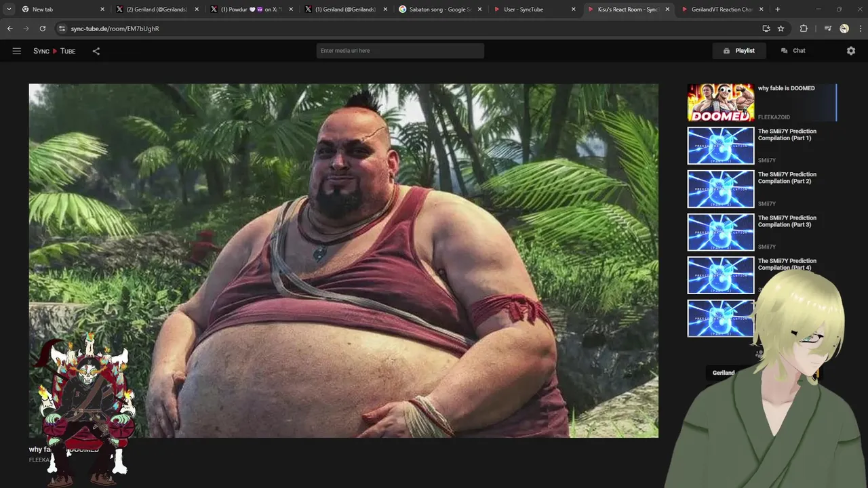Click the main video player
The height and width of the screenshot is (488, 868).
(x=343, y=261)
